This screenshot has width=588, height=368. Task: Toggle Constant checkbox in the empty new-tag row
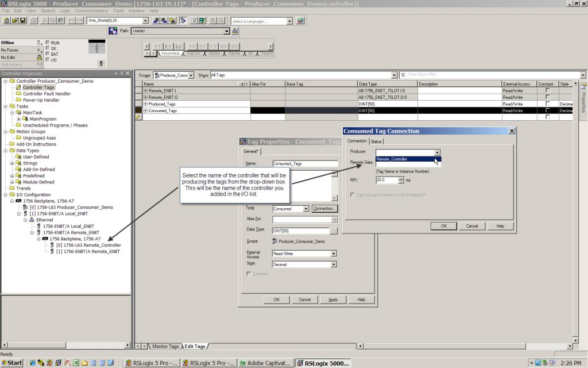pyautogui.click(x=547, y=117)
